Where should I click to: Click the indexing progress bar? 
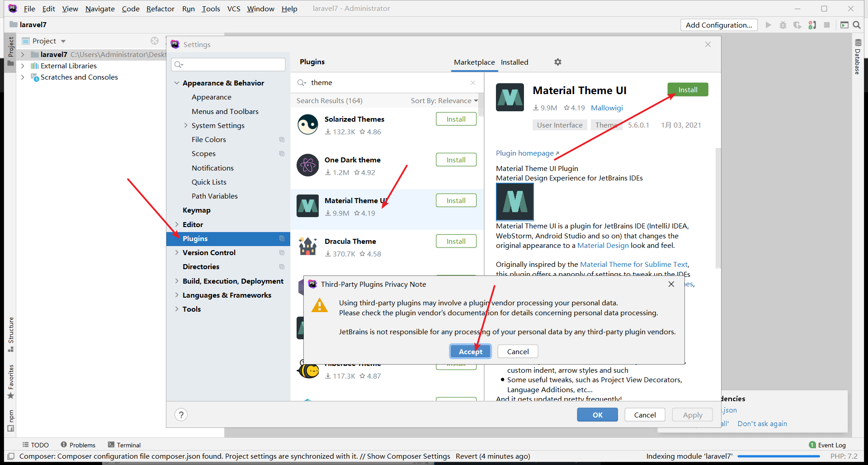[778, 456]
